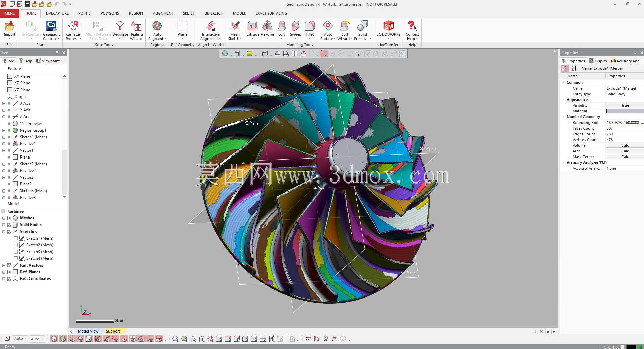Switch to the SKETCH ribbon tab

(x=189, y=13)
